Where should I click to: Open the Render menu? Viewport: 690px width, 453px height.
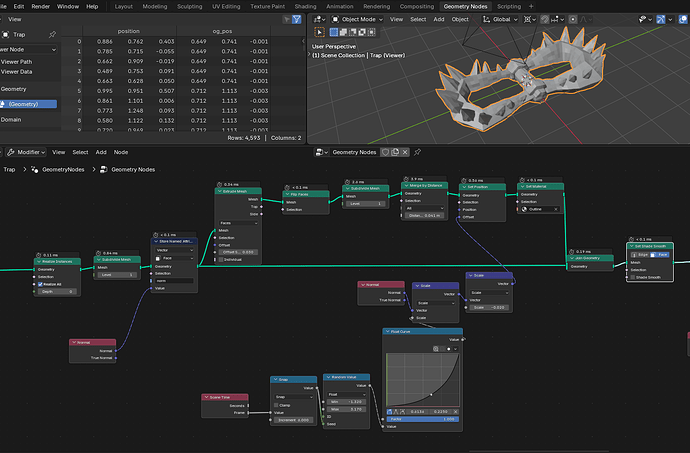(40, 6)
